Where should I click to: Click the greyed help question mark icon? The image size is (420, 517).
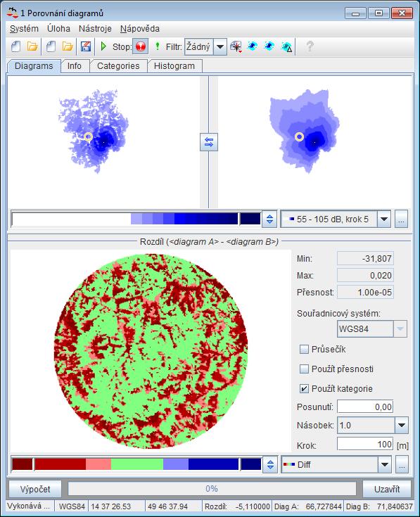(310, 46)
